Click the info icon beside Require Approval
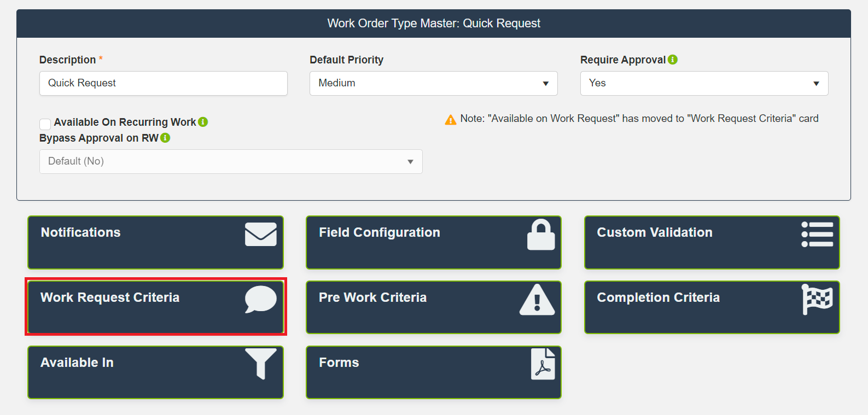Viewport: 868px width, 415px height. pyautogui.click(x=673, y=60)
